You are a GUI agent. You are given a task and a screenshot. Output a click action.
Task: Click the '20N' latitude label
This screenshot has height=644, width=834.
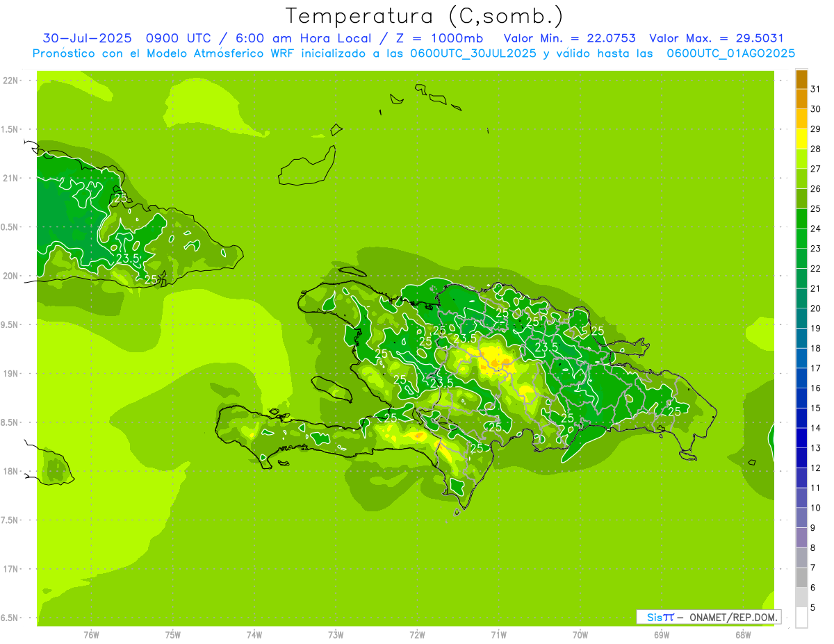(10, 276)
